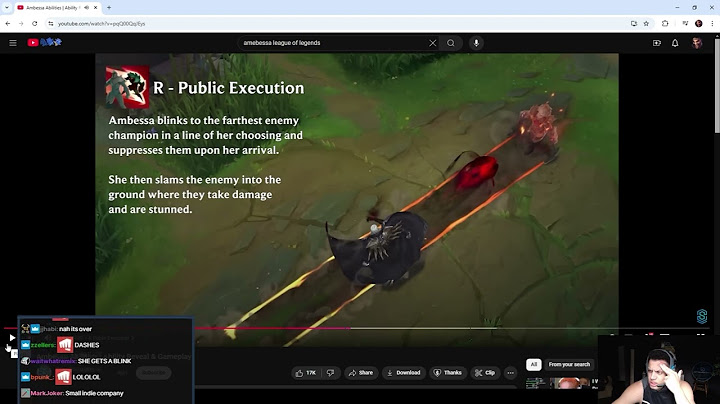Viewport: 720px width, 404px height.
Task: Go forward with the browser forward arrow
Action: pos(21,23)
